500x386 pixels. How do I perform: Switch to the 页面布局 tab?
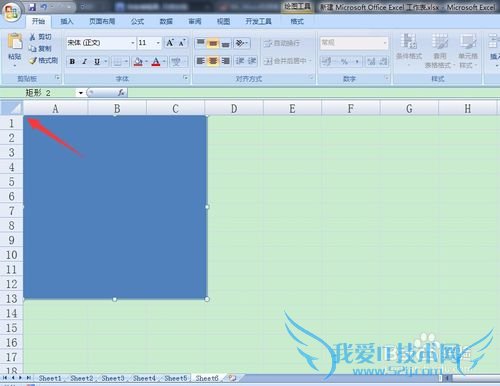pos(102,21)
